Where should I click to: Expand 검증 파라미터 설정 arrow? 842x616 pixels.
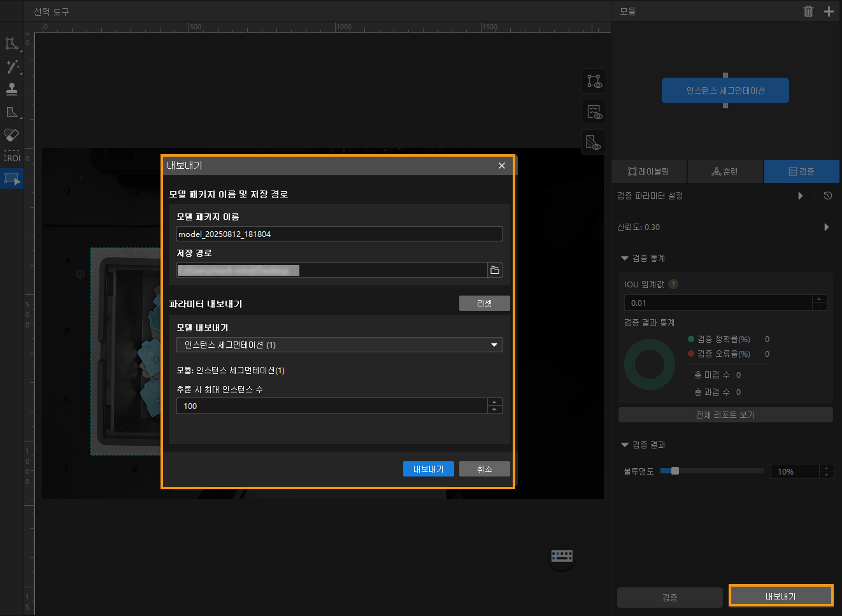pyautogui.click(x=801, y=196)
